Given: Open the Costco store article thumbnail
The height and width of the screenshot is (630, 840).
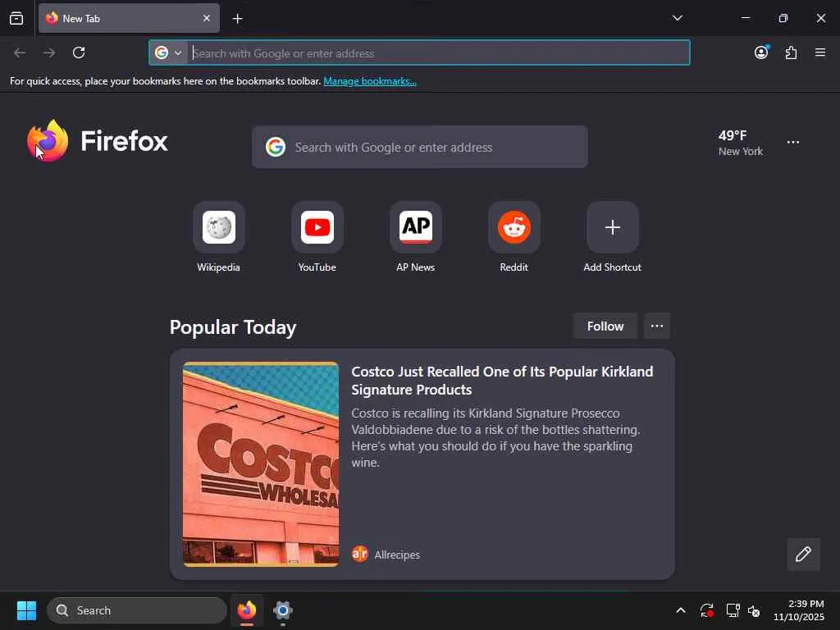Looking at the screenshot, I should pos(261,464).
